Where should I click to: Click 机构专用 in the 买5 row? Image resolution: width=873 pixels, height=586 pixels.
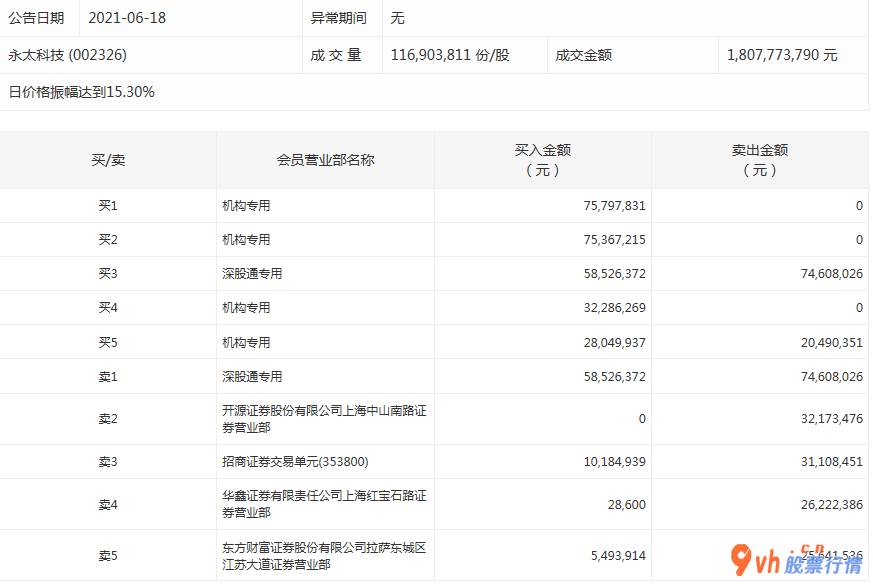(x=246, y=342)
